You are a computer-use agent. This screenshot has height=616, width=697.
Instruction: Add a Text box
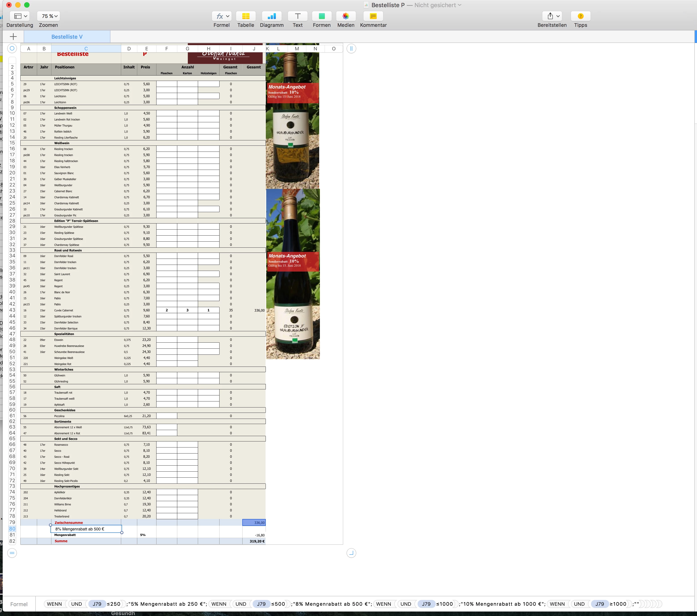pyautogui.click(x=297, y=16)
